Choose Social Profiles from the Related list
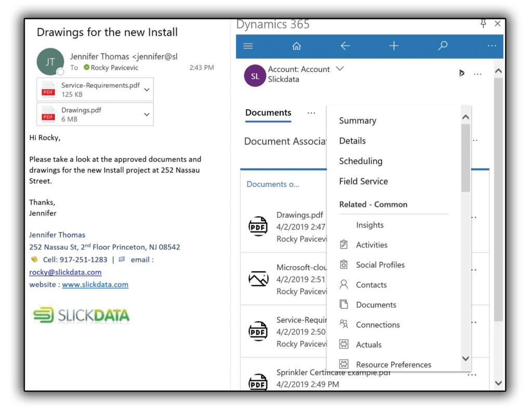The image size is (532, 411). (380, 264)
